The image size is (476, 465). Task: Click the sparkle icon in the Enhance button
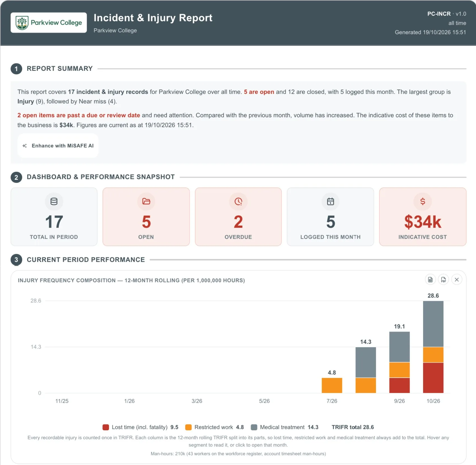coord(25,146)
